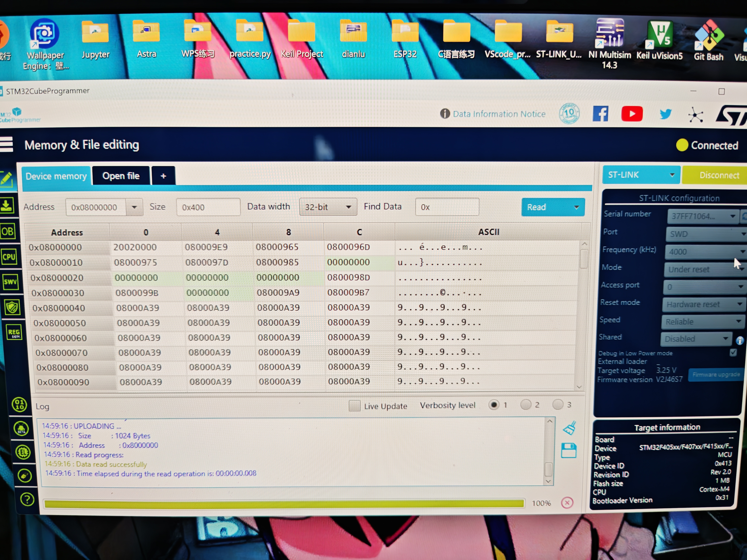Open Registers (REG) panel icon

coord(14,332)
